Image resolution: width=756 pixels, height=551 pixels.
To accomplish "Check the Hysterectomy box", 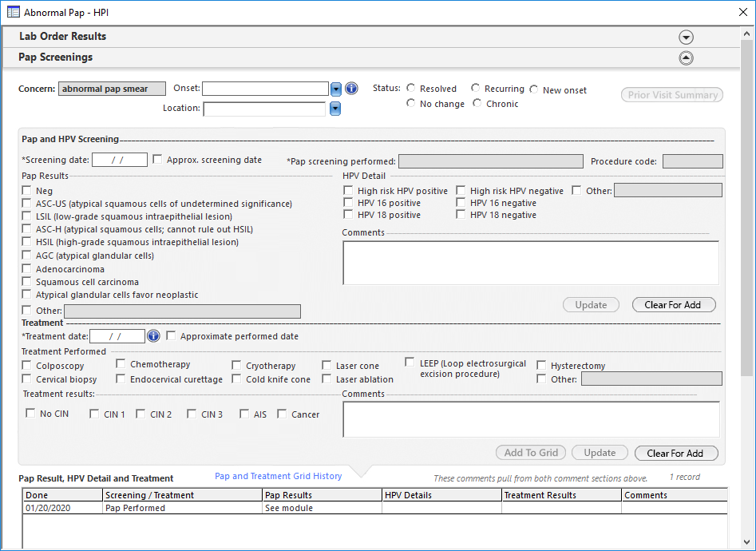I will pyautogui.click(x=541, y=365).
